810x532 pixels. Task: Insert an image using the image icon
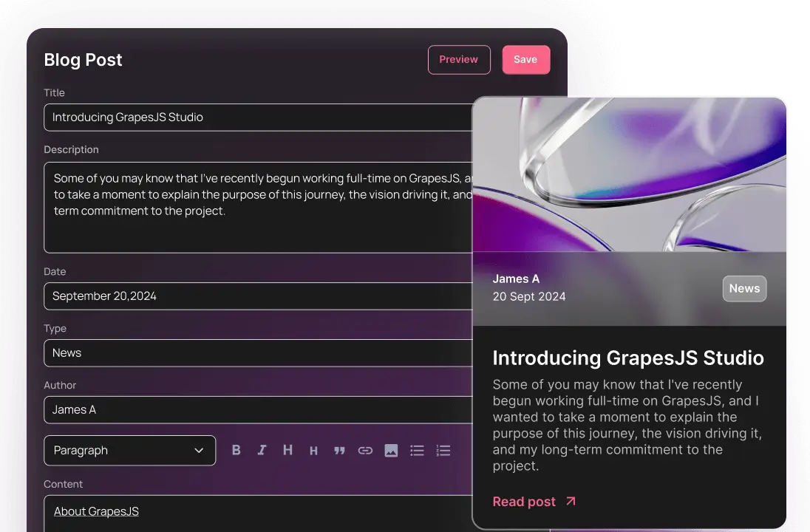[391, 451]
